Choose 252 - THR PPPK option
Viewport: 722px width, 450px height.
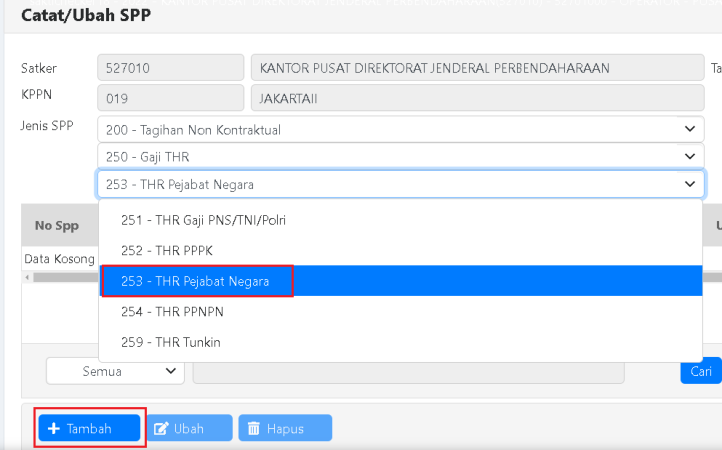click(166, 250)
